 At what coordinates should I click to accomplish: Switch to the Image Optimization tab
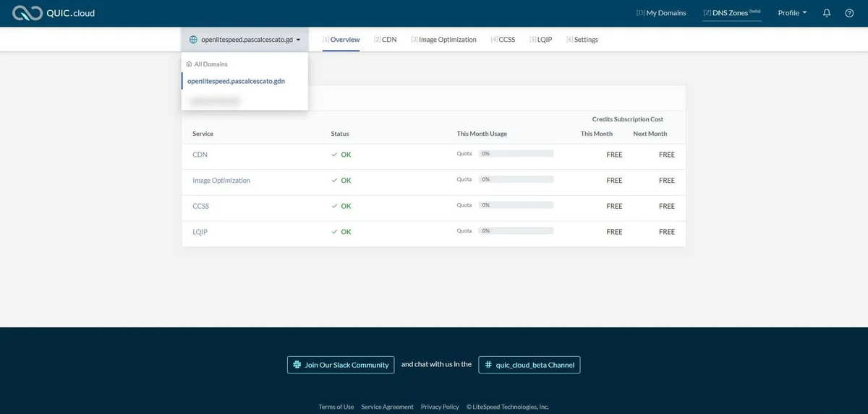click(447, 40)
